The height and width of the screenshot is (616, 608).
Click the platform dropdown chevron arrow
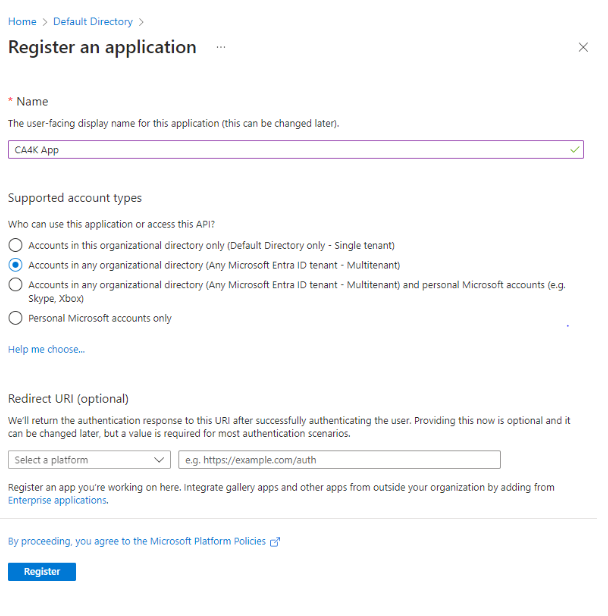[159, 460]
